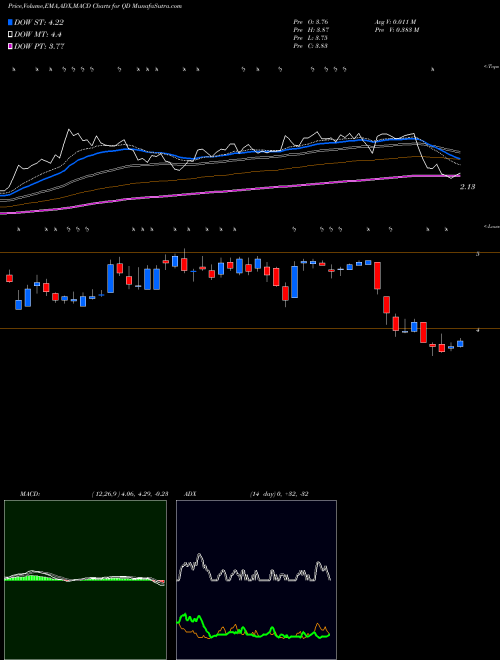Open the dark blue ADX indicator chart
This screenshot has width=500, height=660.
pyautogui.click(x=256, y=580)
